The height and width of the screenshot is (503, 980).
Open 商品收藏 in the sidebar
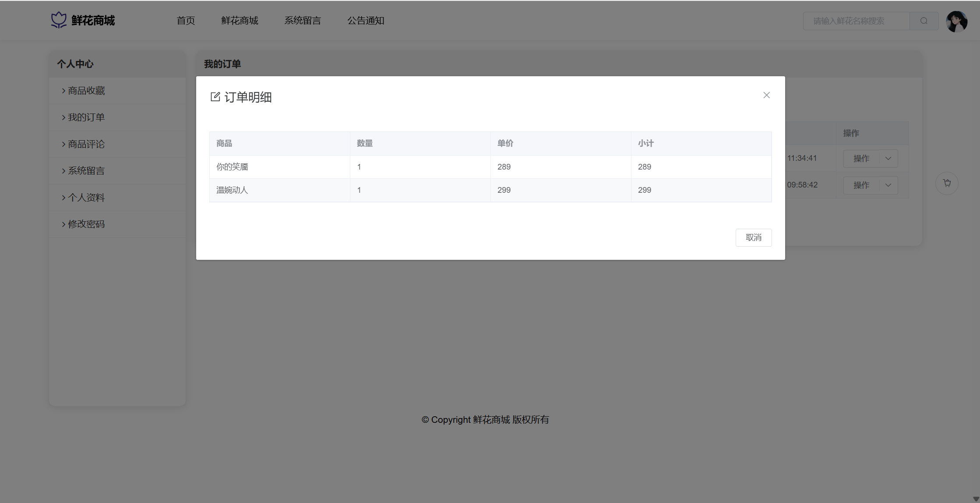pos(86,91)
